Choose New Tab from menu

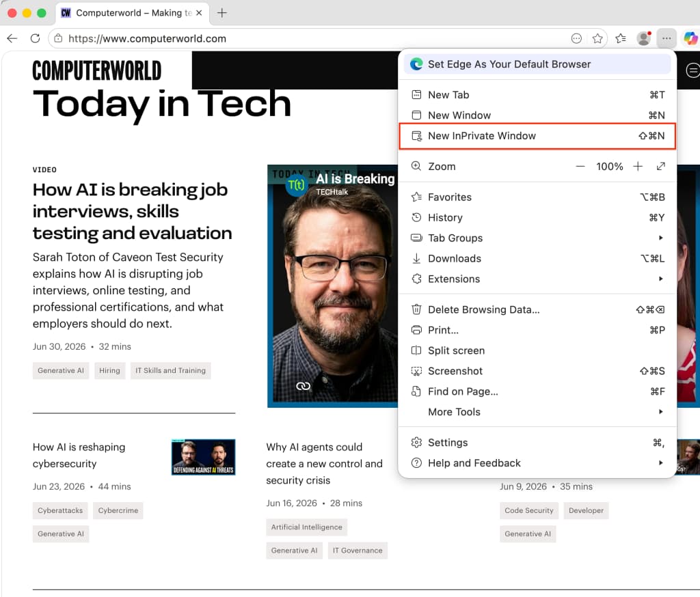point(537,95)
